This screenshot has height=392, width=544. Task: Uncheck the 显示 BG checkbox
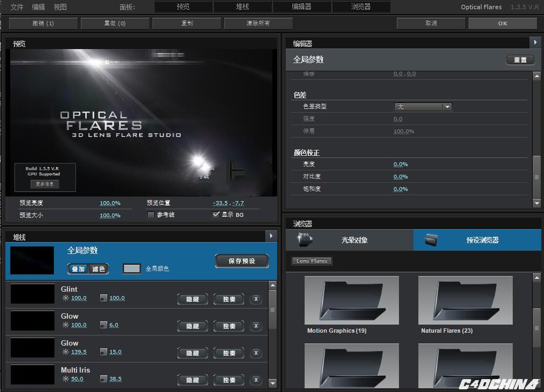coord(216,215)
